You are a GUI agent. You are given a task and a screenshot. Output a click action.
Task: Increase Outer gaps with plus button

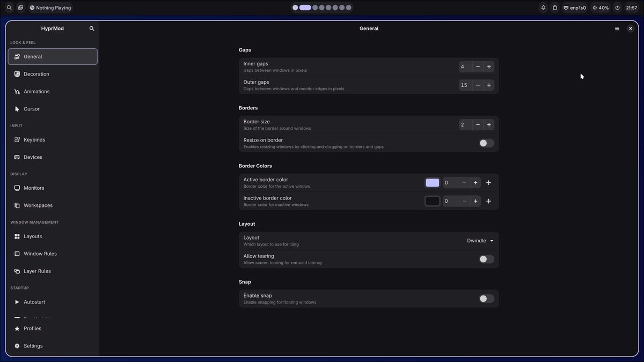point(489,85)
